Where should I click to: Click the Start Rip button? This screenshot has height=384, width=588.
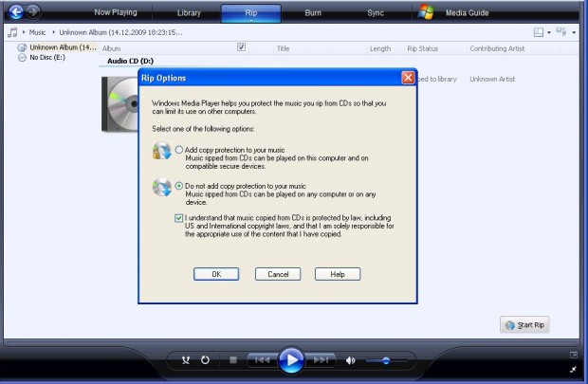[x=524, y=325]
